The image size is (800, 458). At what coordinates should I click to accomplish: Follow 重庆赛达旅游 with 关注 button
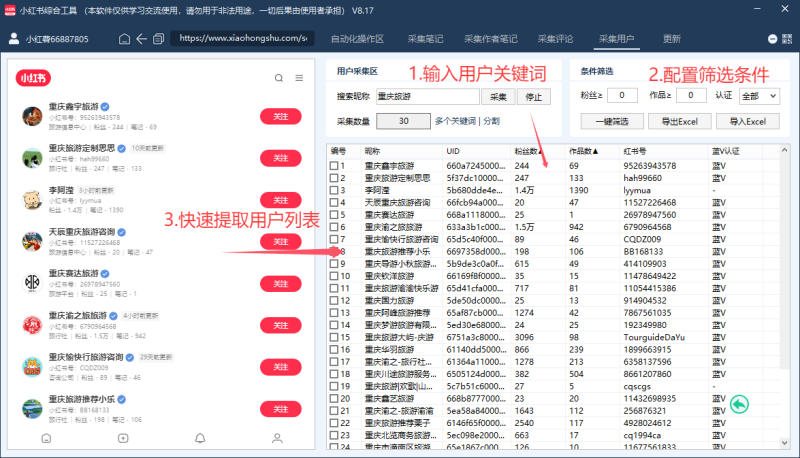(x=281, y=284)
